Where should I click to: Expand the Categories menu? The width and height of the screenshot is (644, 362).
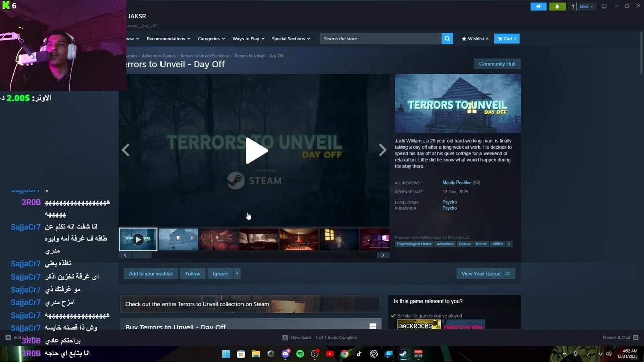[211, 39]
